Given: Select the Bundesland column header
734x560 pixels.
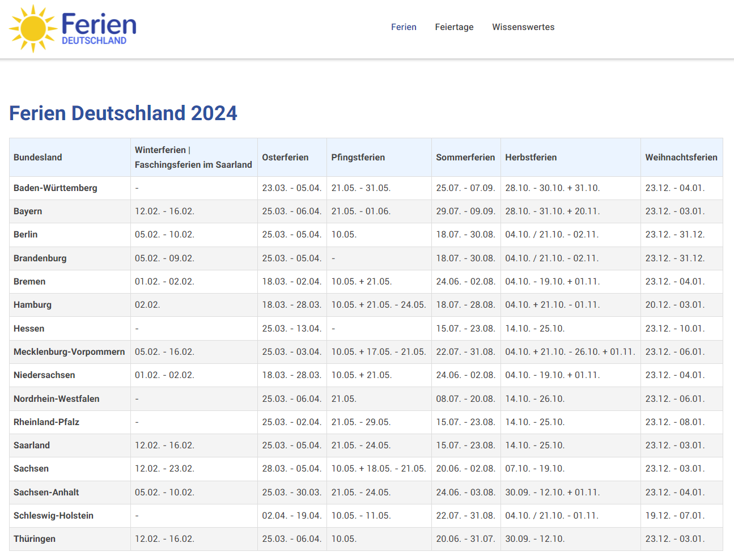Looking at the screenshot, I should 37,157.
